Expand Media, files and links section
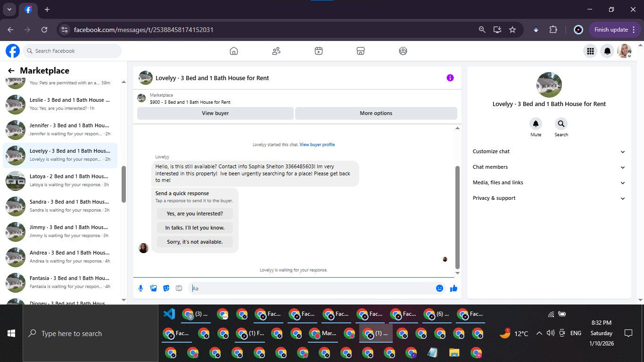644x362 pixels. point(549,182)
